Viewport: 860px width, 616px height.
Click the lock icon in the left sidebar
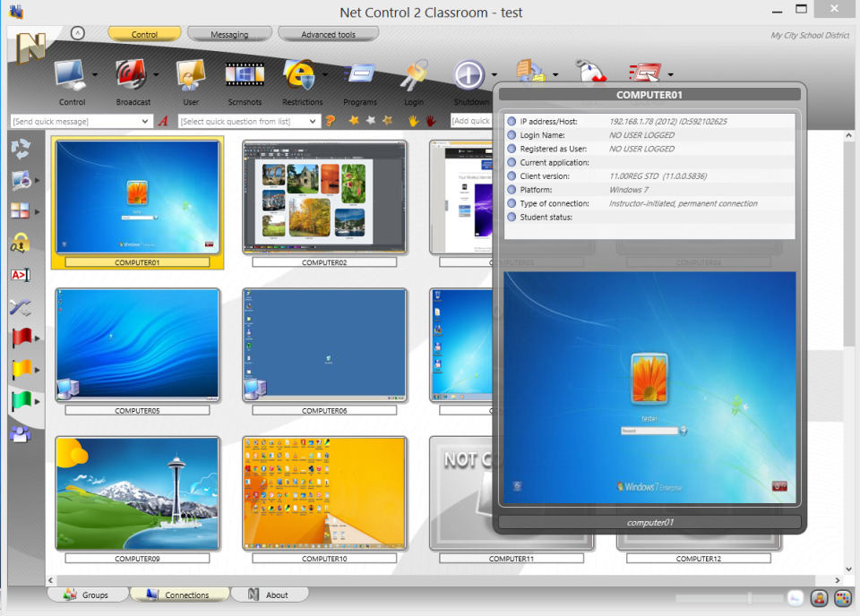point(21,242)
